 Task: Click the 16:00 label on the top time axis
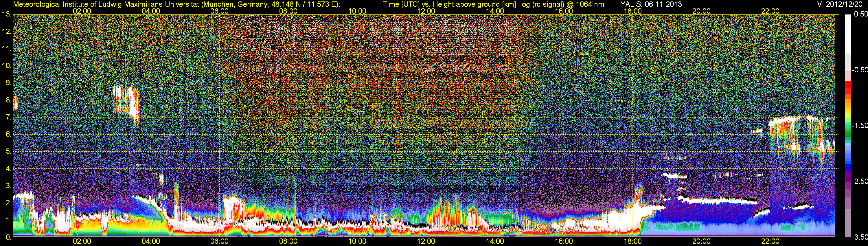click(564, 11)
